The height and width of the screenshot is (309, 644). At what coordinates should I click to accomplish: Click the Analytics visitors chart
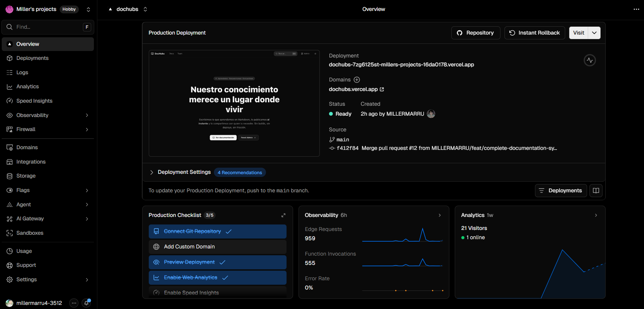(530, 272)
